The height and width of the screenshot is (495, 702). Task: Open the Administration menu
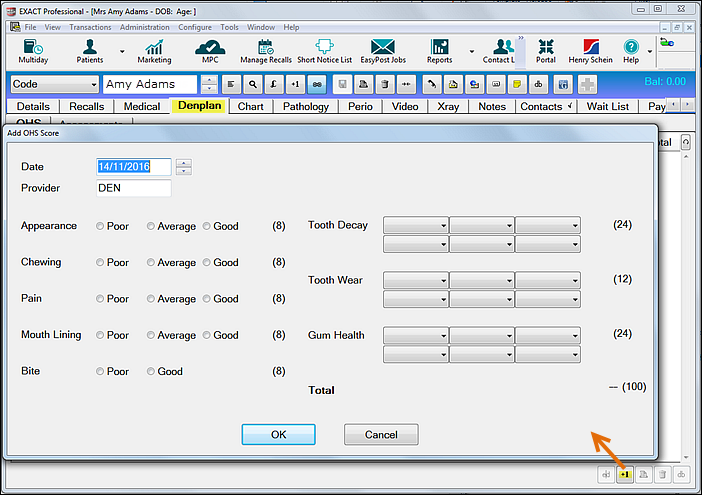click(x=145, y=27)
